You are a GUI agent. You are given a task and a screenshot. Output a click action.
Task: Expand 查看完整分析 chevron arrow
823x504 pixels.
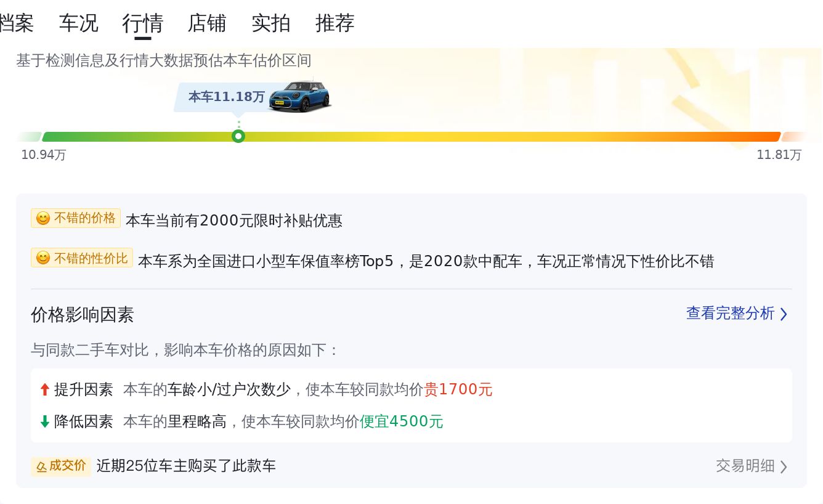[x=784, y=314]
